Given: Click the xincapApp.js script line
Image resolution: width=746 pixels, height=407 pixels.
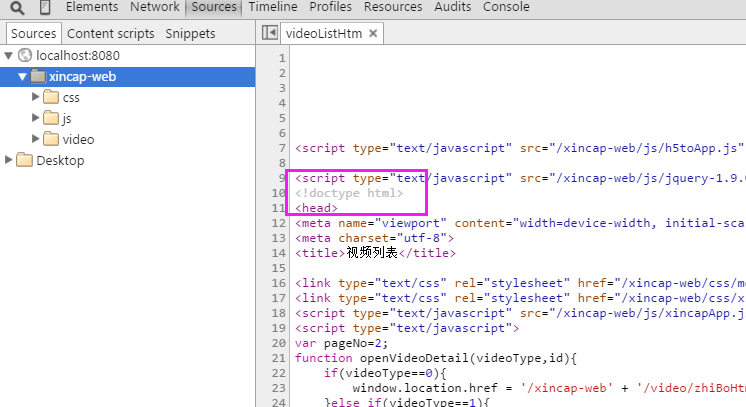Looking at the screenshot, I should [520, 313].
